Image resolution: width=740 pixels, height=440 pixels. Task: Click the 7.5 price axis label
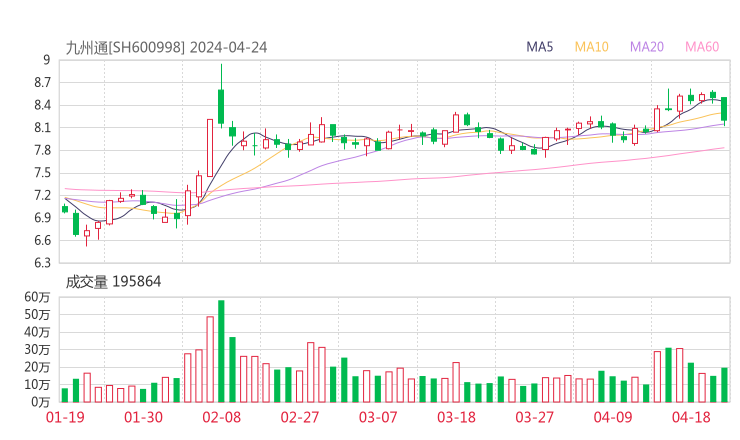[42, 173]
